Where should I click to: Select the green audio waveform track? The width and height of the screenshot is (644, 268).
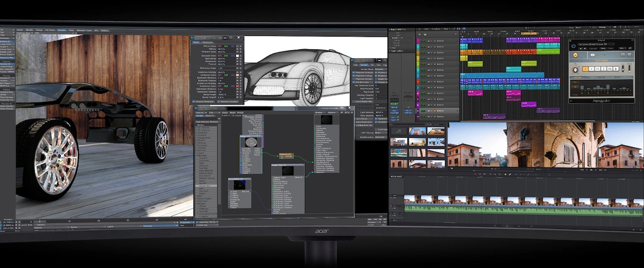click(523, 211)
